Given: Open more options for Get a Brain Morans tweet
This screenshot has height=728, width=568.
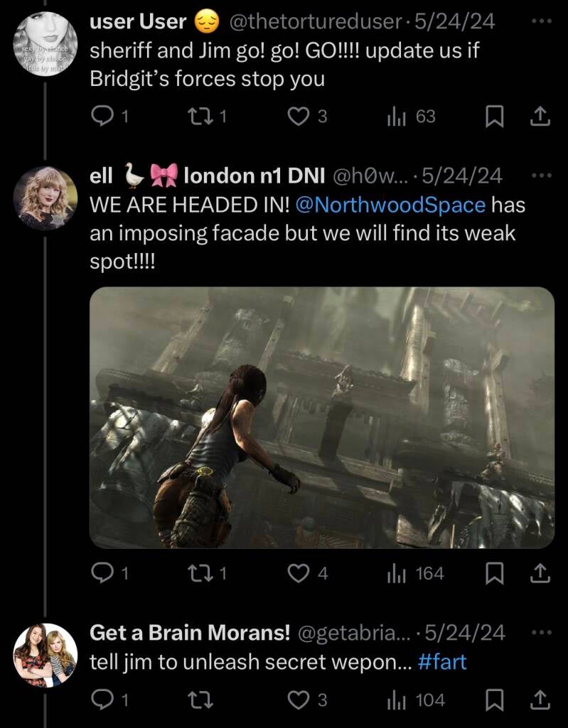Looking at the screenshot, I should (x=541, y=631).
